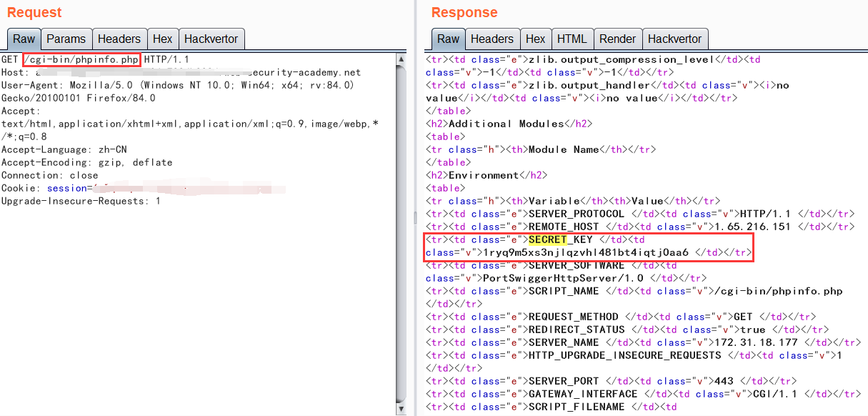Click the Upgrade-Insecure-Requests header line
This screenshot has width=868, height=416.
tap(80, 201)
